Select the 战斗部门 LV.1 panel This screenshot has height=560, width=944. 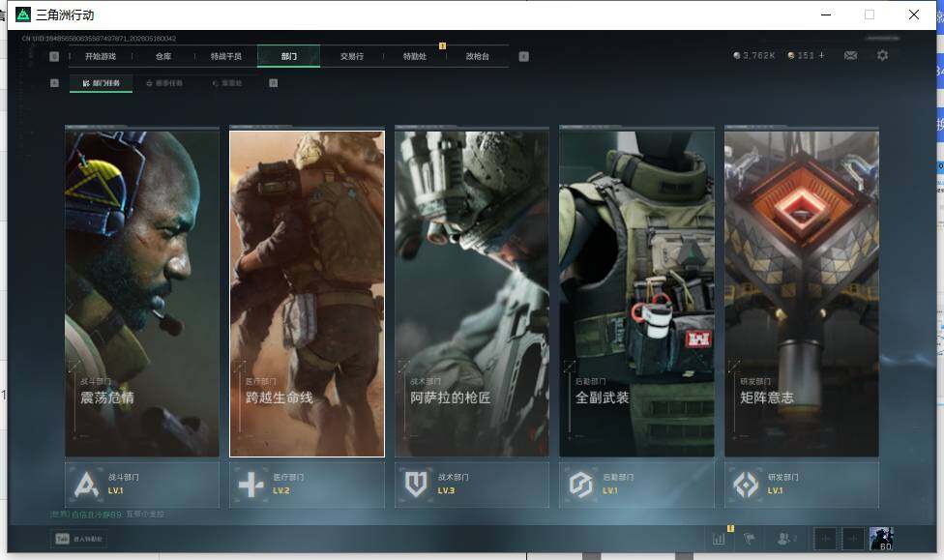pos(142,485)
